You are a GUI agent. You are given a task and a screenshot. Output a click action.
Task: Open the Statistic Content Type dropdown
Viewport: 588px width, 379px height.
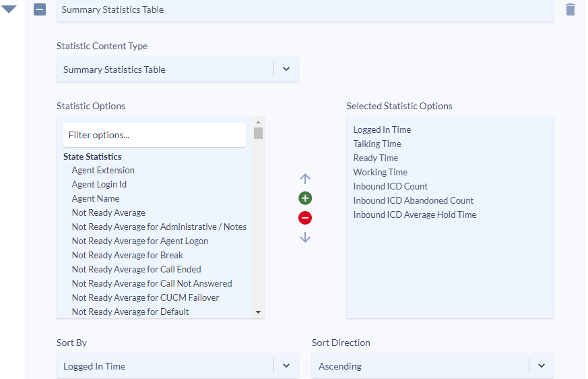point(177,69)
